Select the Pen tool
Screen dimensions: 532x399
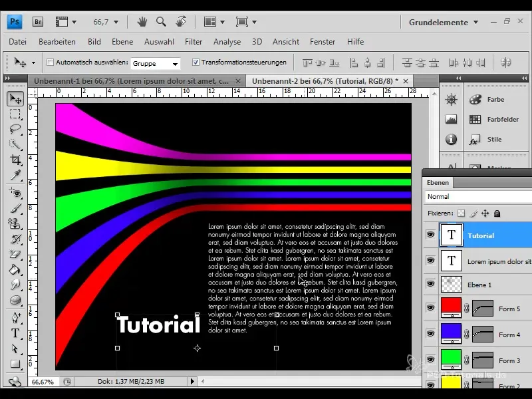coord(15,318)
